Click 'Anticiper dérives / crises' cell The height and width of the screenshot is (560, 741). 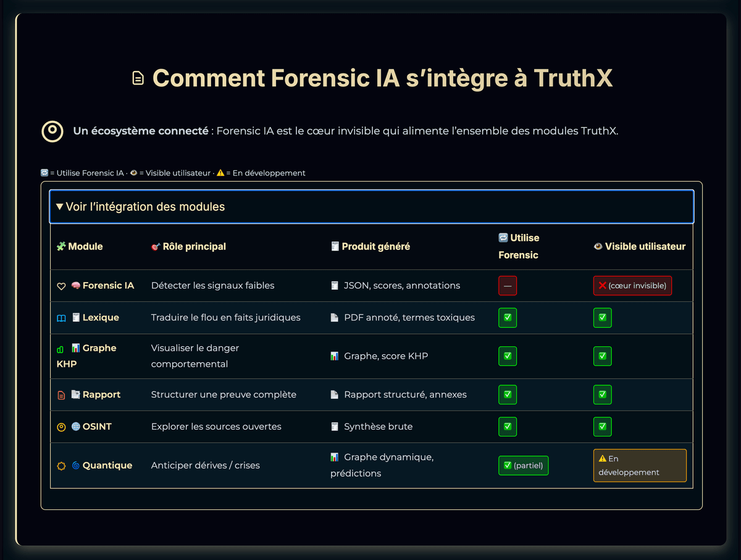206,466
